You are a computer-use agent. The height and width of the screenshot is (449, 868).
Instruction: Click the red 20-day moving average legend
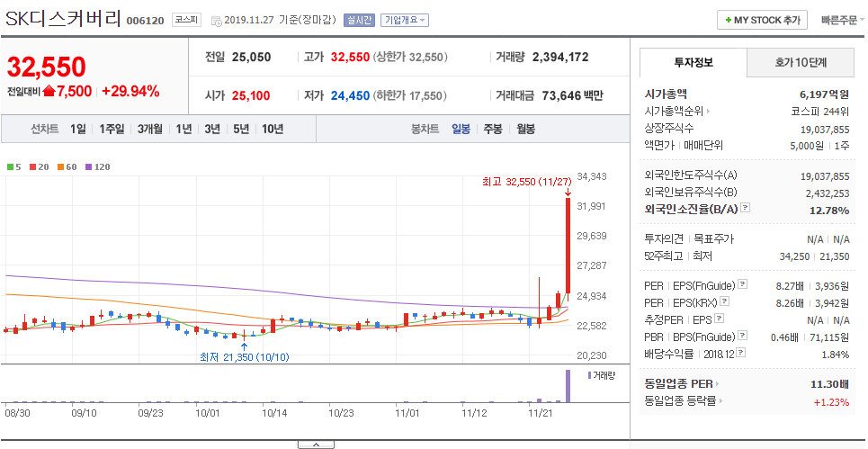39,166
